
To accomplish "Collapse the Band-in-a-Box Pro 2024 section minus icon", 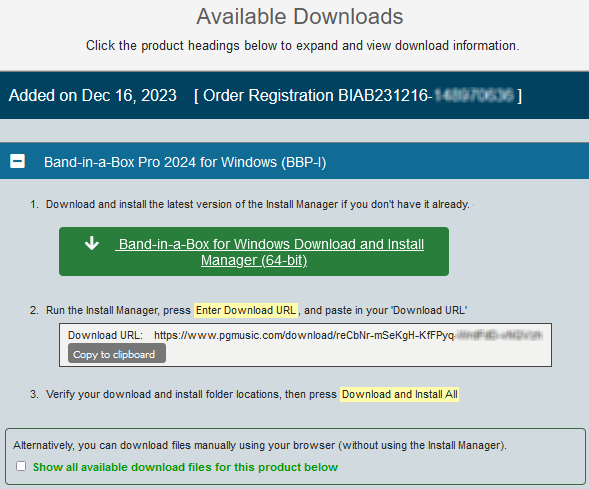I will pos(17,161).
